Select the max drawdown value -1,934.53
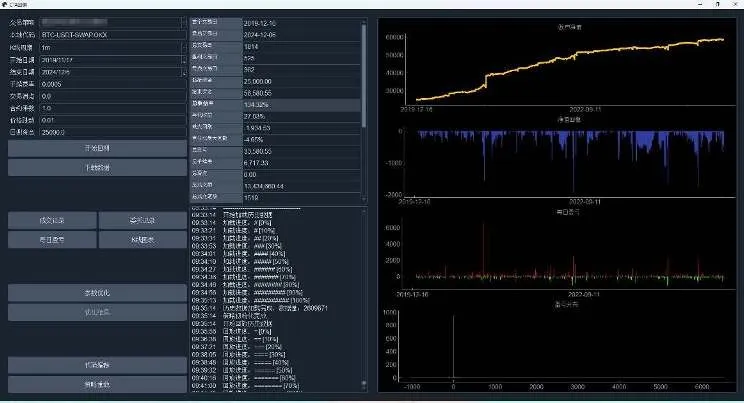744x403 pixels. [x=302, y=128]
